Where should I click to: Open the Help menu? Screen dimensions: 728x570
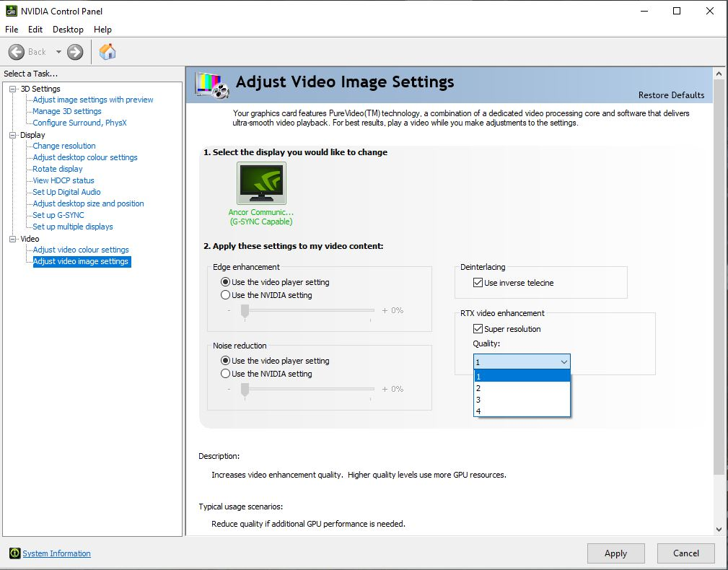[102, 30]
